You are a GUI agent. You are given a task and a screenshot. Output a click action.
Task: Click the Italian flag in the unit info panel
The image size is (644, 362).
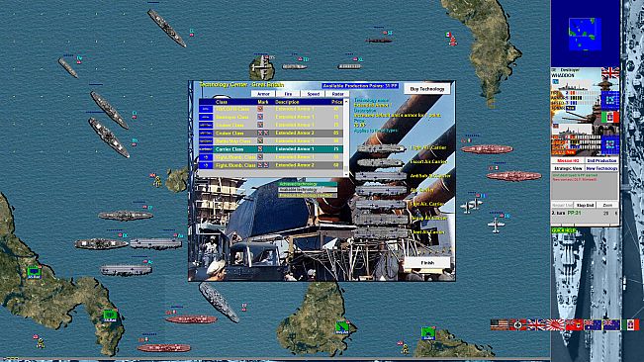(610, 117)
